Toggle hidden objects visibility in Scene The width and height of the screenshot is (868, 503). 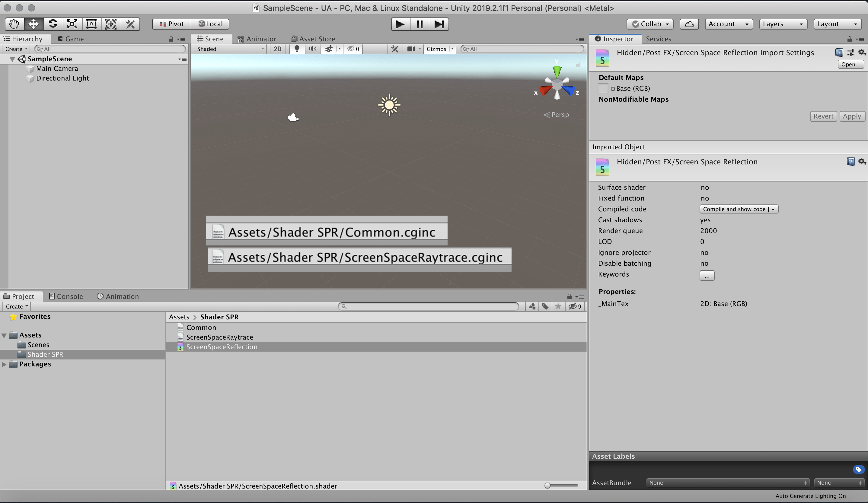click(x=353, y=49)
